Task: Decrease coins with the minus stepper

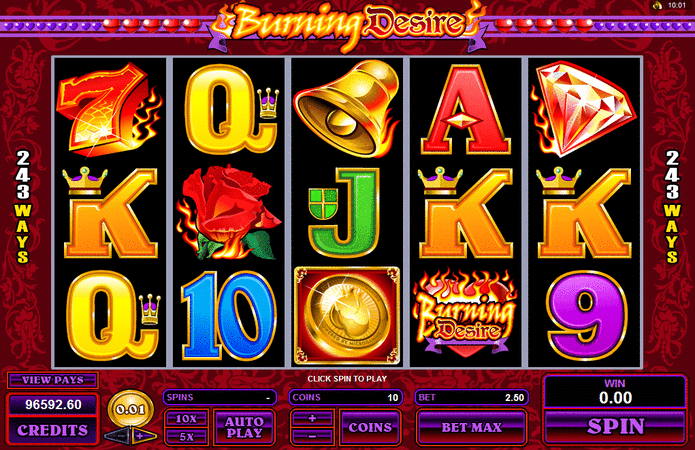Action: (x=312, y=437)
